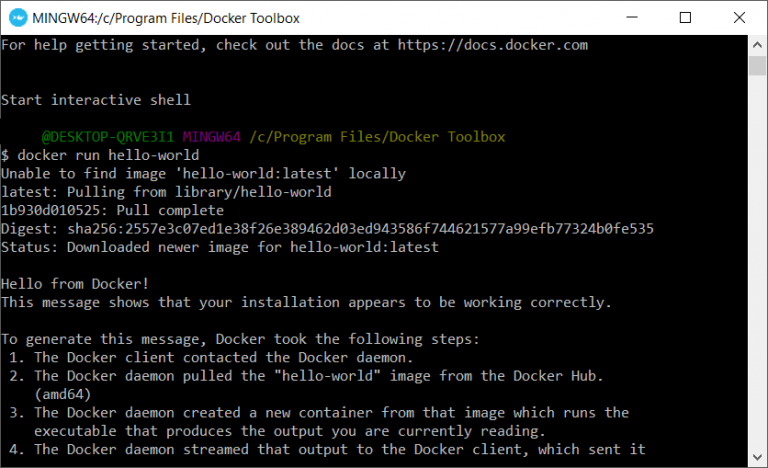Click the 'Status: Downloaded newer image' line

tap(220, 247)
